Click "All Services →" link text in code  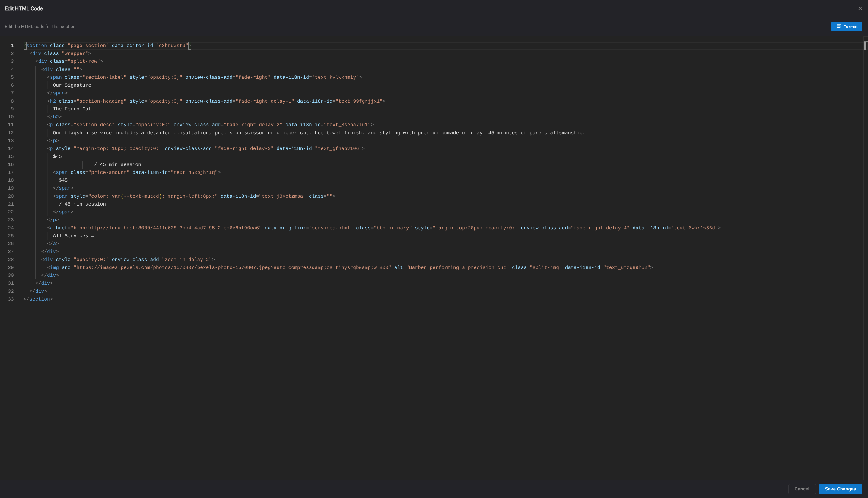[74, 236]
